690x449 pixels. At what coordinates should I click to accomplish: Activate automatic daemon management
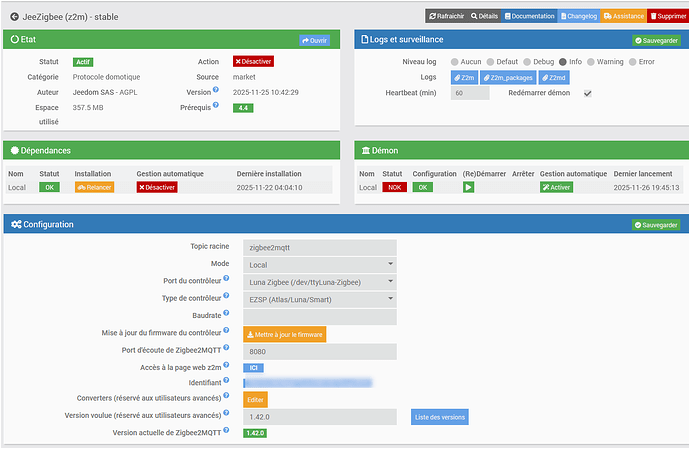click(x=556, y=187)
